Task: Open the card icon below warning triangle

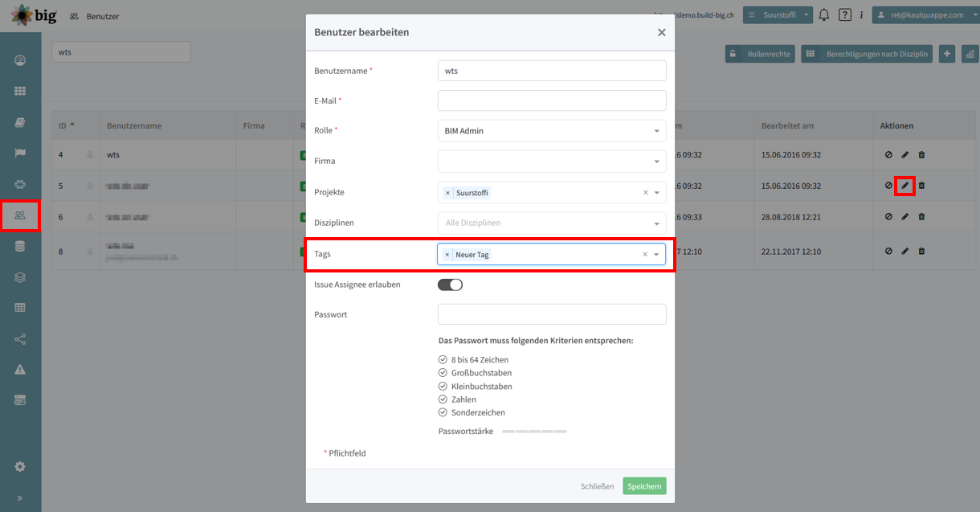Action: point(20,399)
